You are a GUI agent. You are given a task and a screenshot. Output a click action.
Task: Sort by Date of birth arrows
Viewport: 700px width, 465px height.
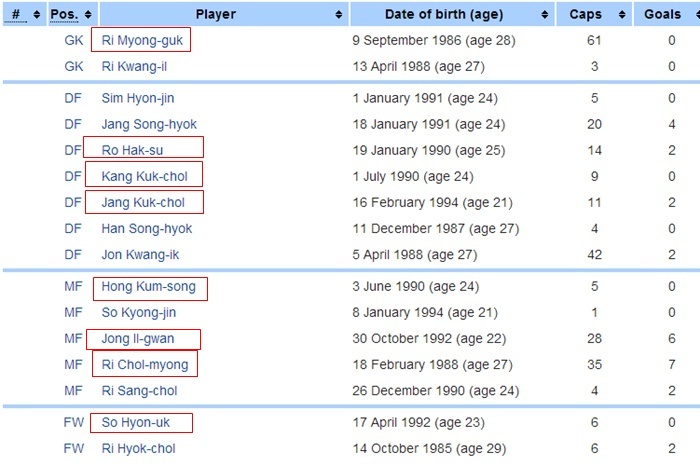pyautogui.click(x=544, y=15)
